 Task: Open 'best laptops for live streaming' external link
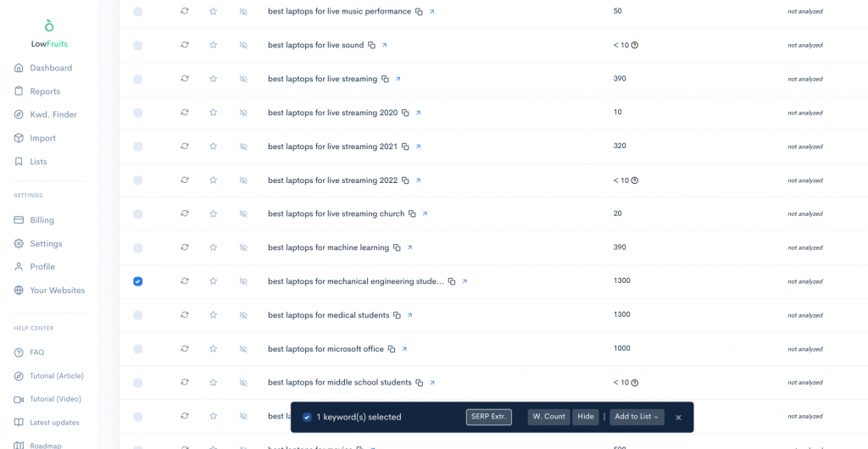(x=398, y=79)
